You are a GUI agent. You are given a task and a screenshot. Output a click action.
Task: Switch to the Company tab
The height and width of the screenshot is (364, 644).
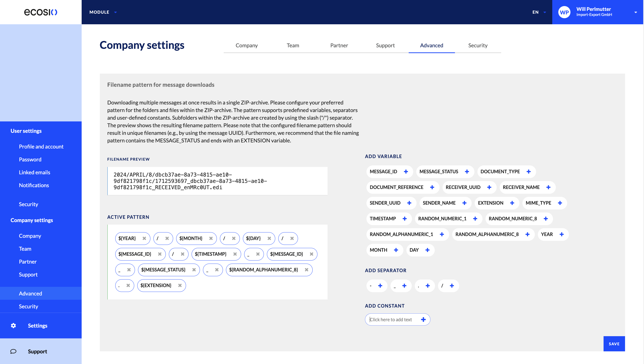[247, 46]
